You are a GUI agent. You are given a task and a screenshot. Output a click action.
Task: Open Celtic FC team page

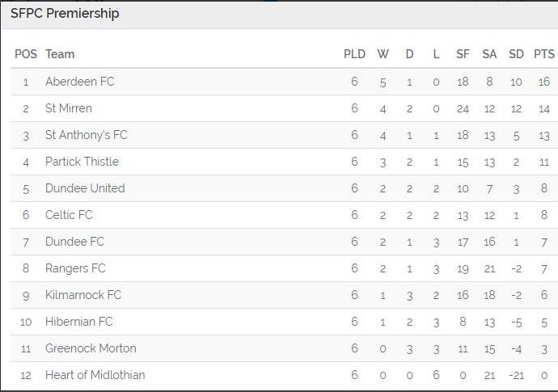69,215
